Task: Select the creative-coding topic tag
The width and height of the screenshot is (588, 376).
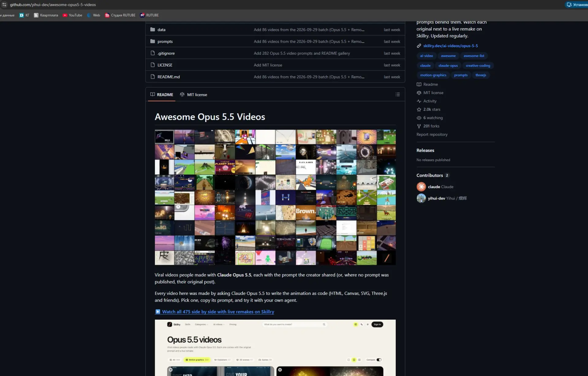Action: (x=478, y=66)
